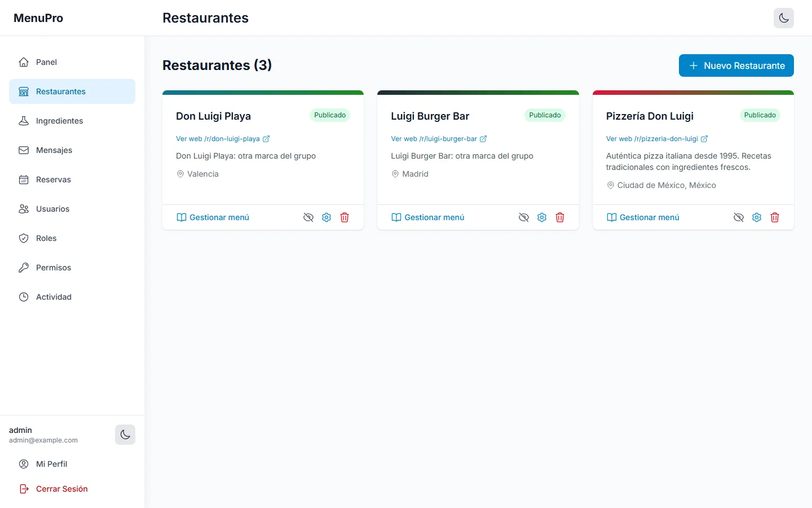The image size is (812, 508).
Task: Open settings gear for Pizzería Don Luigi
Action: 757,217
